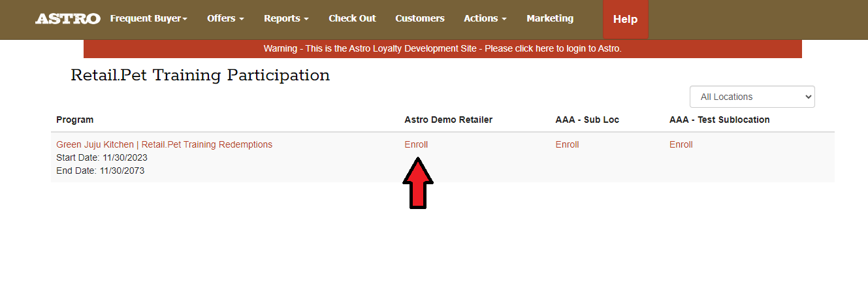Screen dimensions: 868x292
Task: Enroll the AAA - Sub Loc location
Action: (567, 144)
